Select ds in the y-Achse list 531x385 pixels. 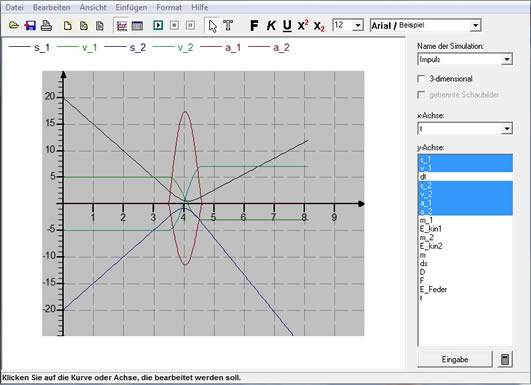(465, 263)
